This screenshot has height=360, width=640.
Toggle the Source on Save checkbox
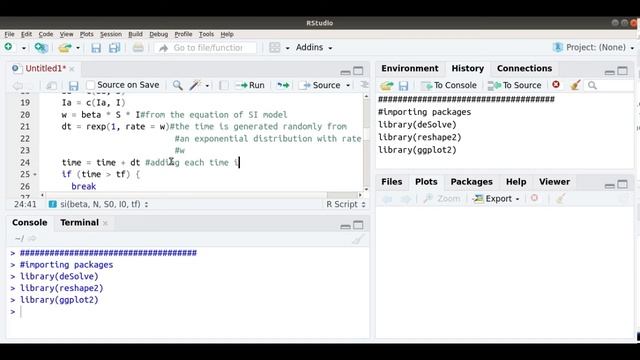pyautogui.click(x=91, y=85)
